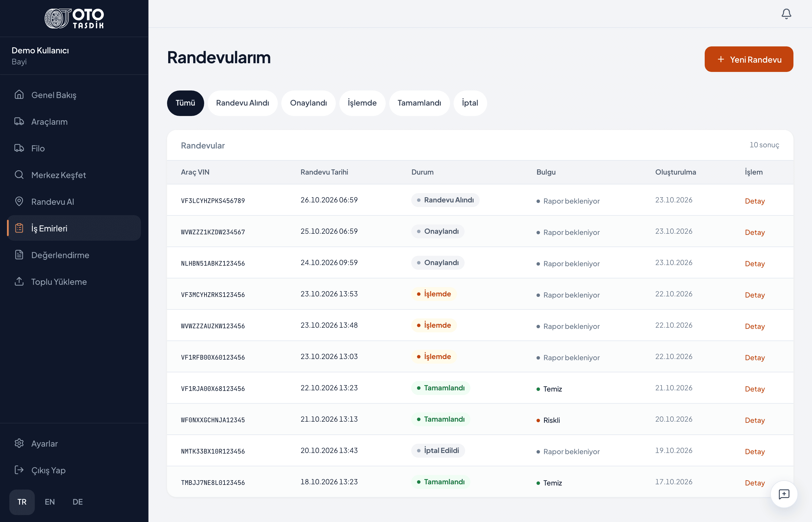This screenshot has height=522, width=812.
Task: Click the Durum column header
Action: click(x=422, y=172)
